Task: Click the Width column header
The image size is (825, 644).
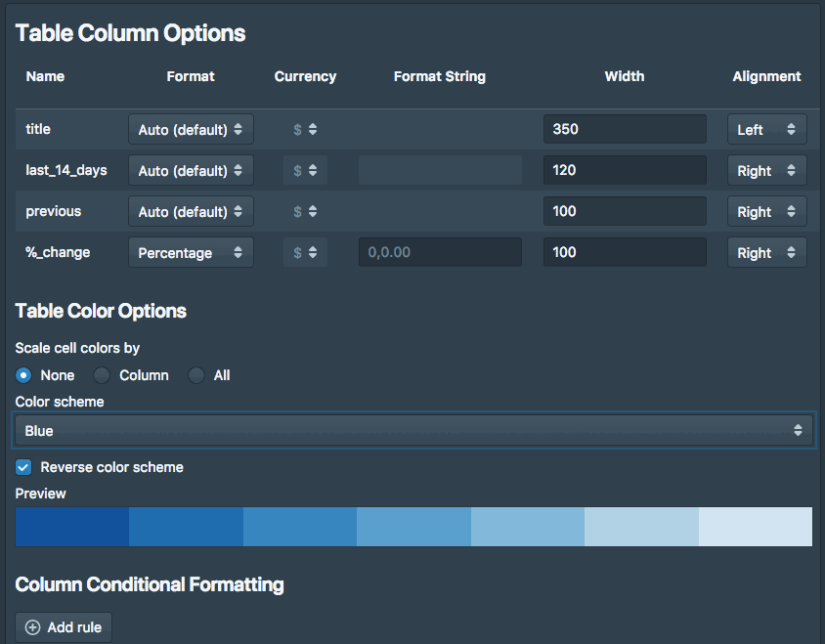Action: click(x=625, y=77)
